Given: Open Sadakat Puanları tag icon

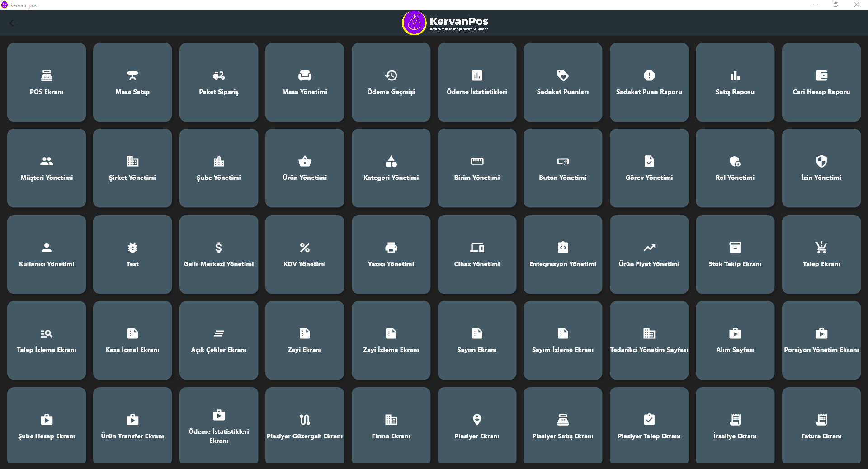Looking at the screenshot, I should click(x=563, y=75).
